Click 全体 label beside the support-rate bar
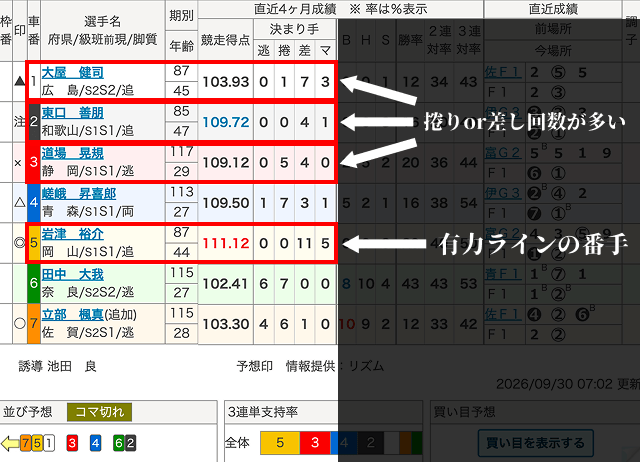The height and width of the screenshot is (462, 640). 237,443
